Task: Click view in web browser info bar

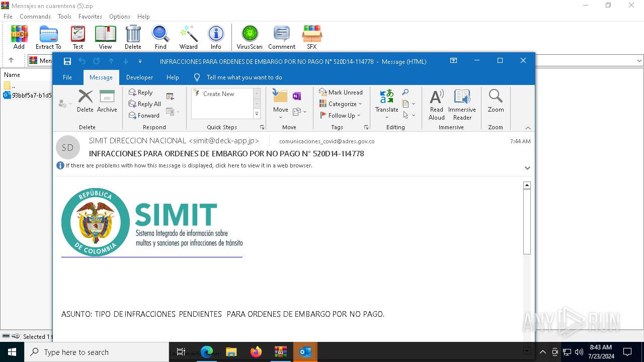Action: coord(189,165)
